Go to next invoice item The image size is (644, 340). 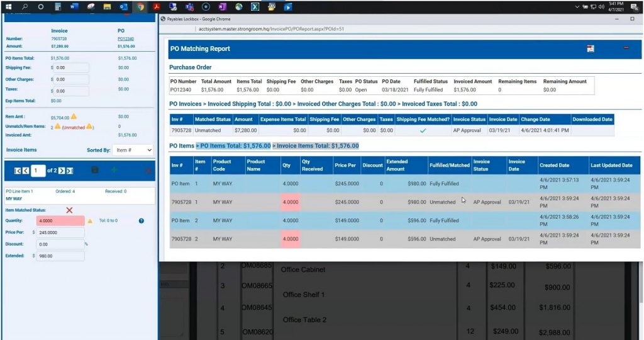coord(62,171)
